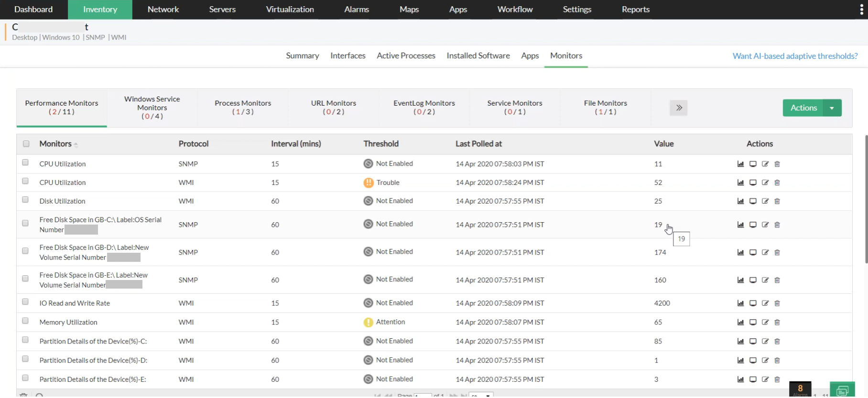This screenshot has height=398, width=868.
Task: Check the select-all monitors checkbox in header
Action: click(26, 144)
